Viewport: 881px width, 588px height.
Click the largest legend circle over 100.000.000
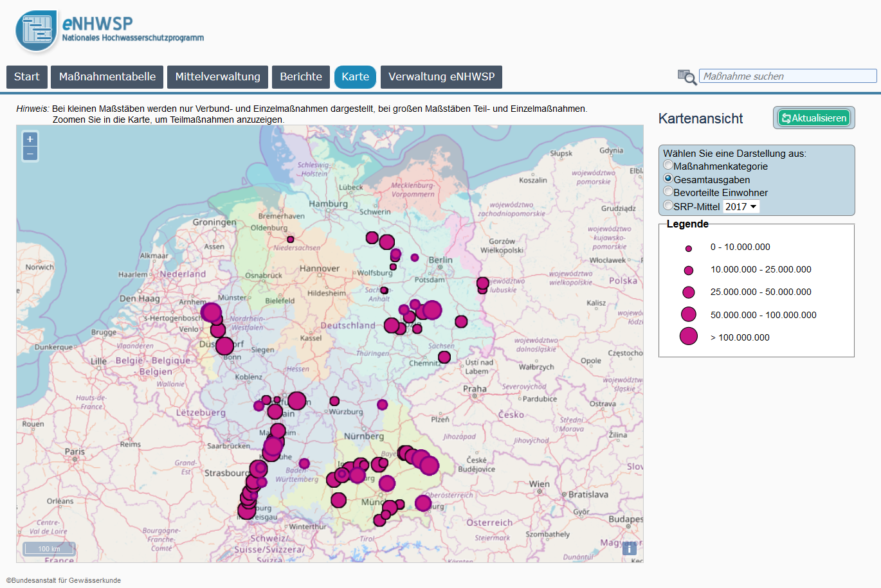tap(689, 336)
